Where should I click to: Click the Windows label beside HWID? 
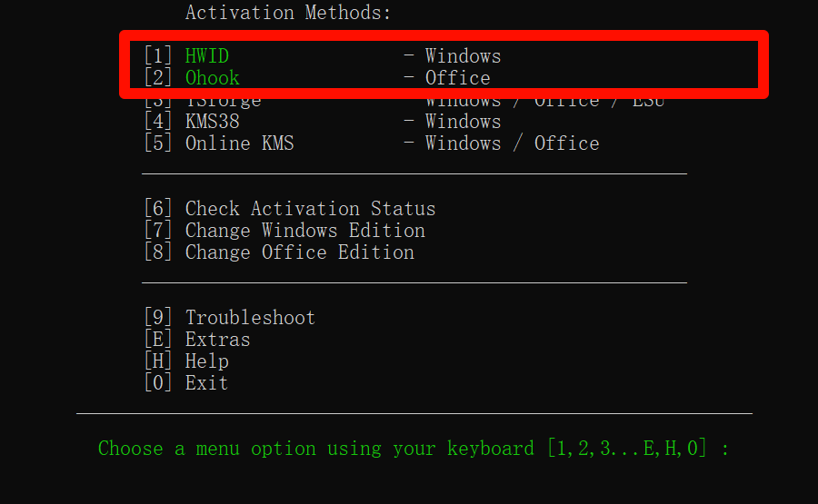pos(463,56)
